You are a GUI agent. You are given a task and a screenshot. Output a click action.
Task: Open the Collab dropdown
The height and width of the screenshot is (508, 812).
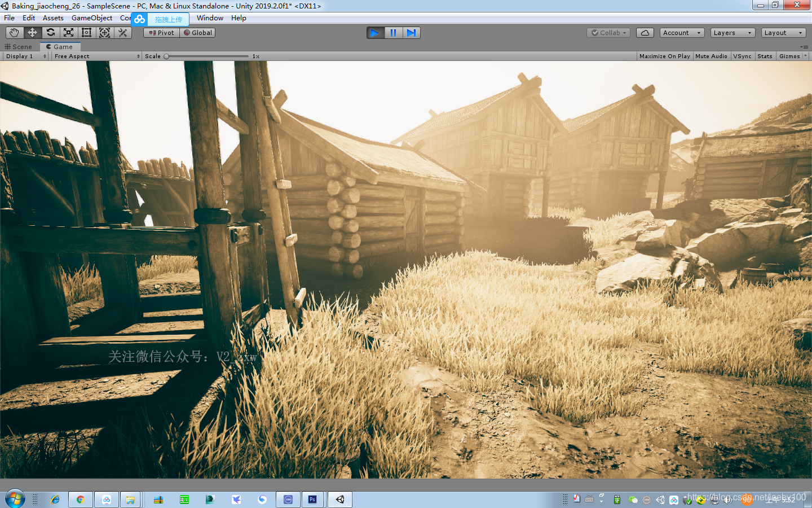(608, 33)
